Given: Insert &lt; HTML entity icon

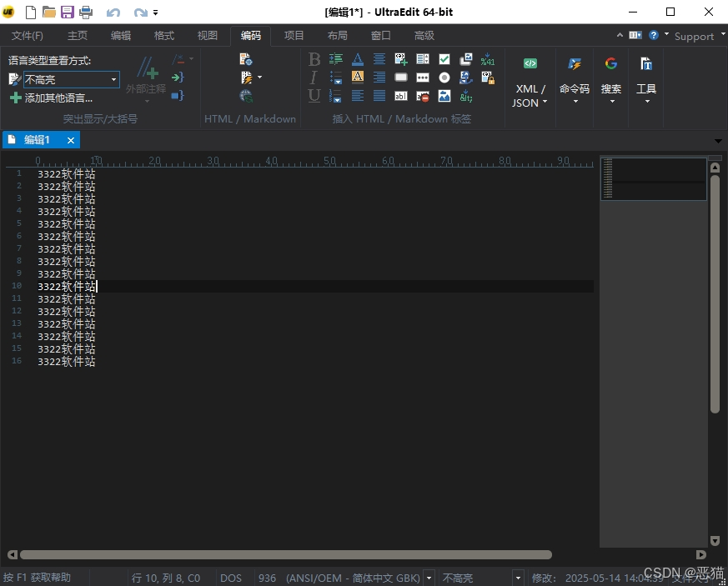Looking at the screenshot, I should 465,96.
